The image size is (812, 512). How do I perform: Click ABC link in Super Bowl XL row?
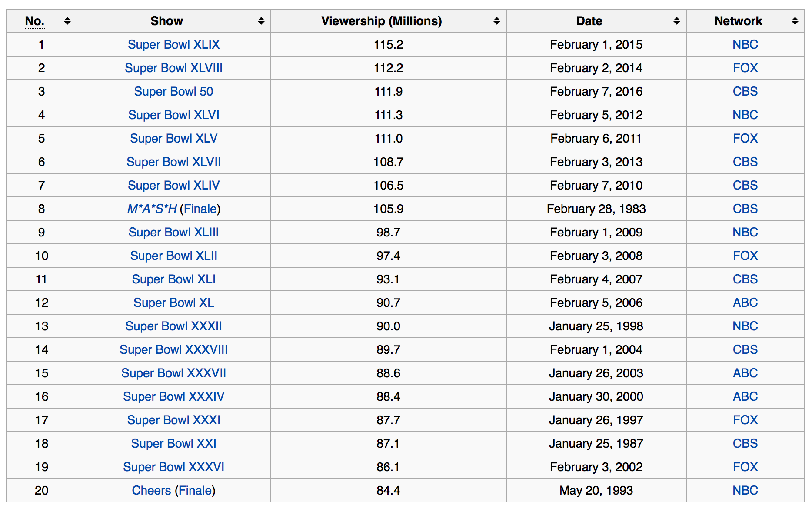pyautogui.click(x=745, y=303)
